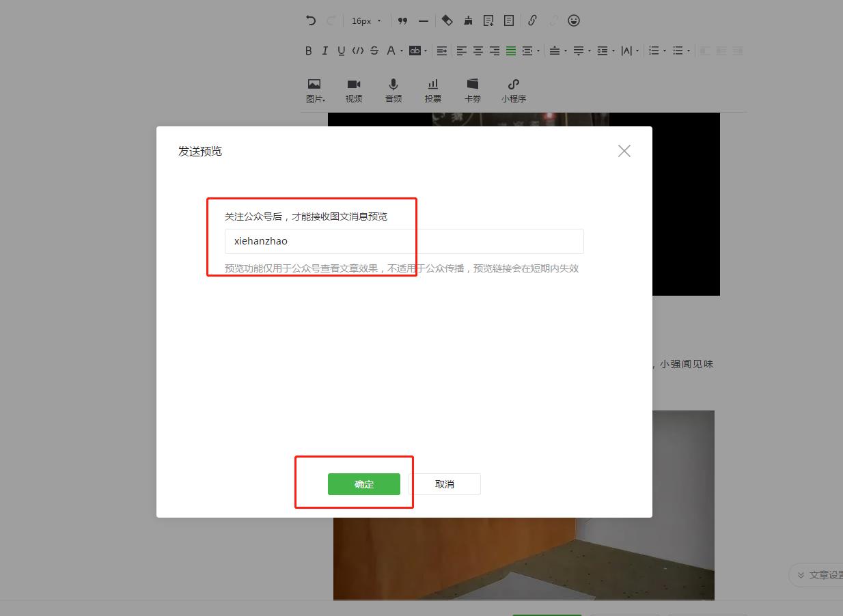
Task: Insert a coupon via 卡券
Action: tap(473, 90)
